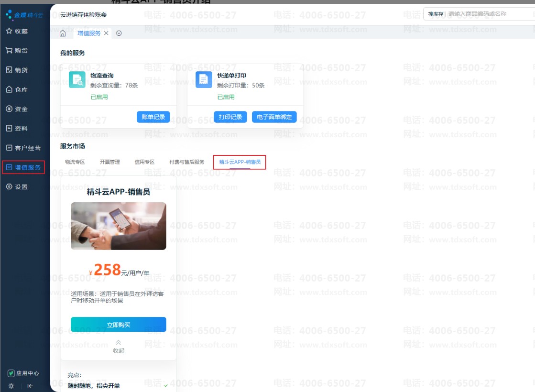Viewport: 535px width, 392px height.
Task: Click 剩余打印量: 50条 text
Action: tap(241, 85)
